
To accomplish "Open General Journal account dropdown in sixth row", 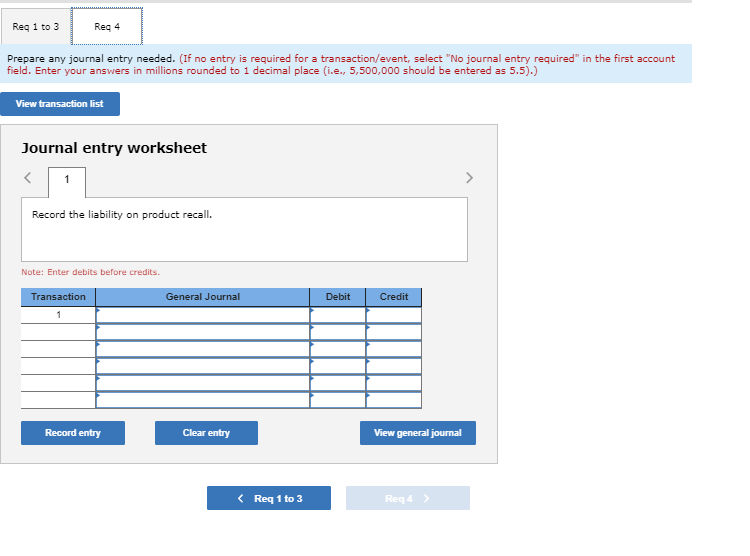I will coord(203,400).
